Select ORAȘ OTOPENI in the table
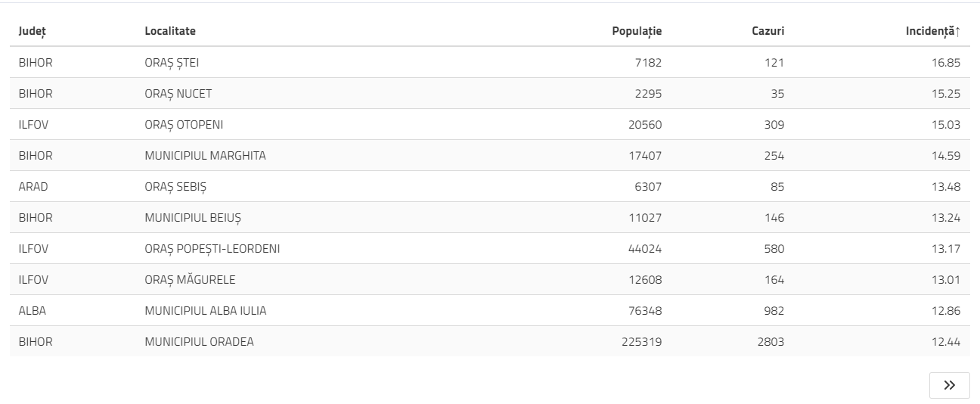The height and width of the screenshot is (404, 980). pyautogui.click(x=184, y=125)
